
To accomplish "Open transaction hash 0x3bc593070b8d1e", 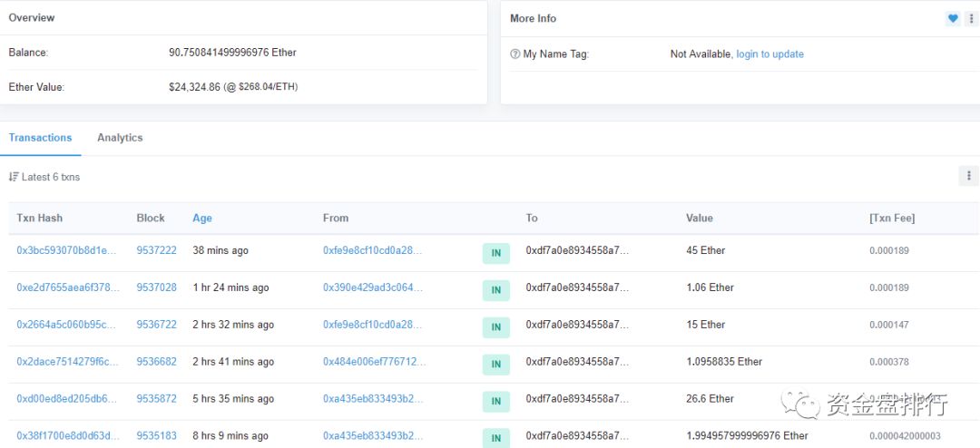I will pyautogui.click(x=67, y=250).
